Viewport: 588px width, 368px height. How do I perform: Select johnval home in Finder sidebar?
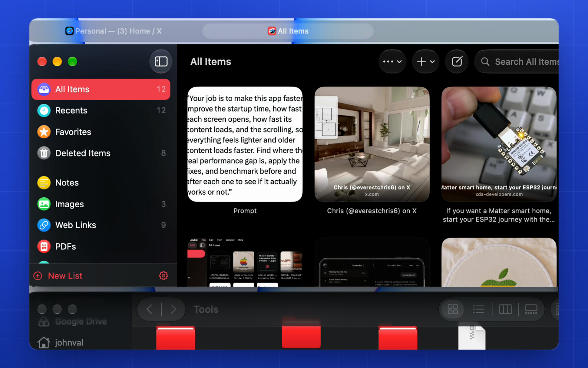click(61, 343)
